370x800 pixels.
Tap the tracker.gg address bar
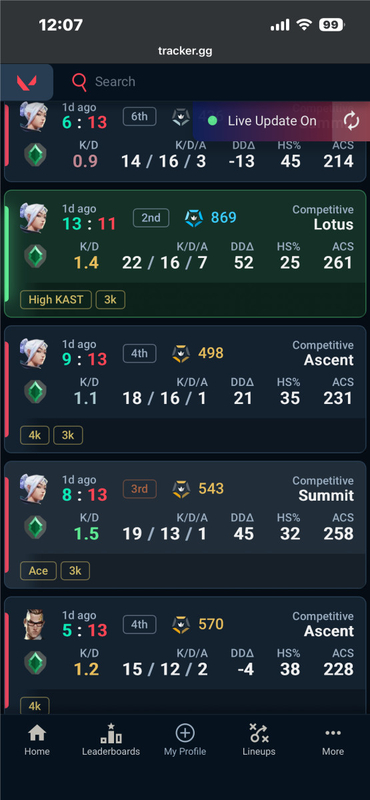[x=185, y=51]
